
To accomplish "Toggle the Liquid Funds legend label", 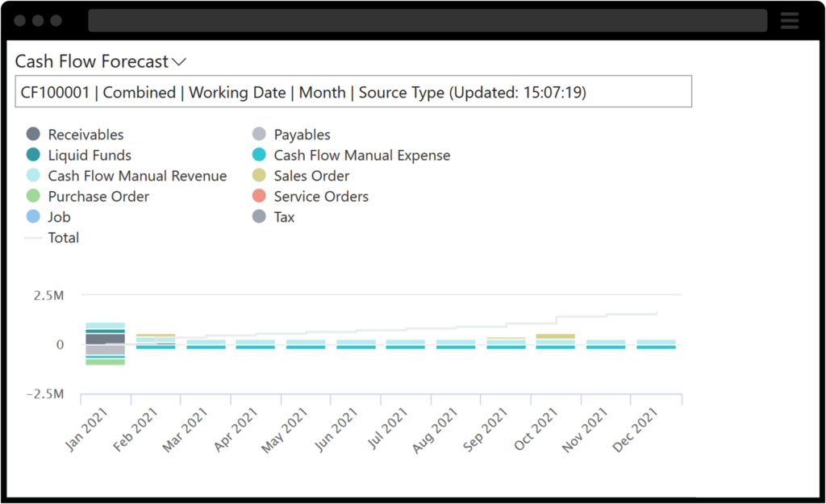I will 90,156.
